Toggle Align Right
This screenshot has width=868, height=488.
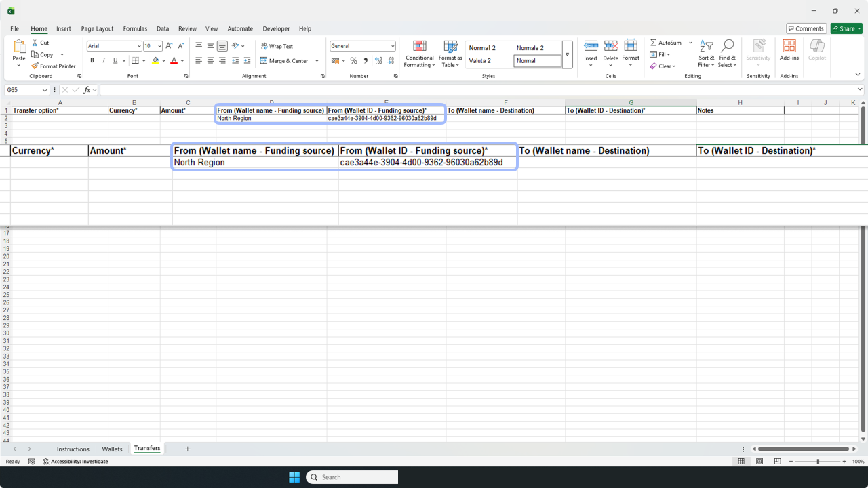222,60
